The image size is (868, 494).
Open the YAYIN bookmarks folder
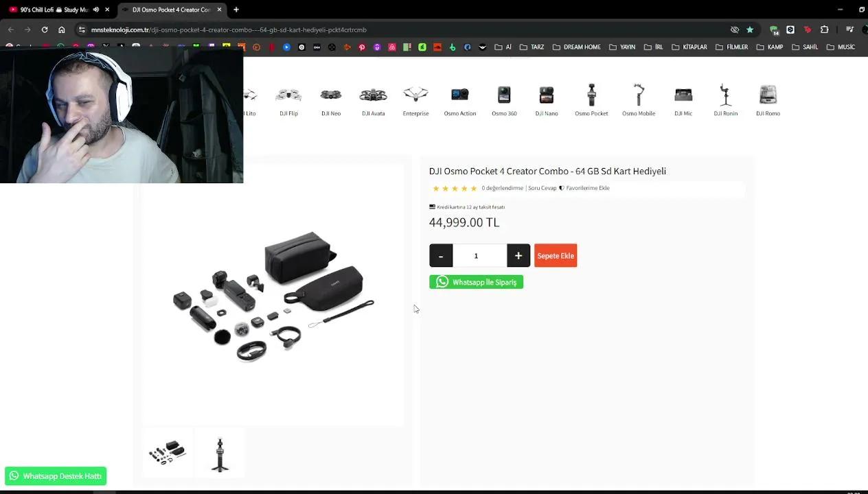(621, 47)
